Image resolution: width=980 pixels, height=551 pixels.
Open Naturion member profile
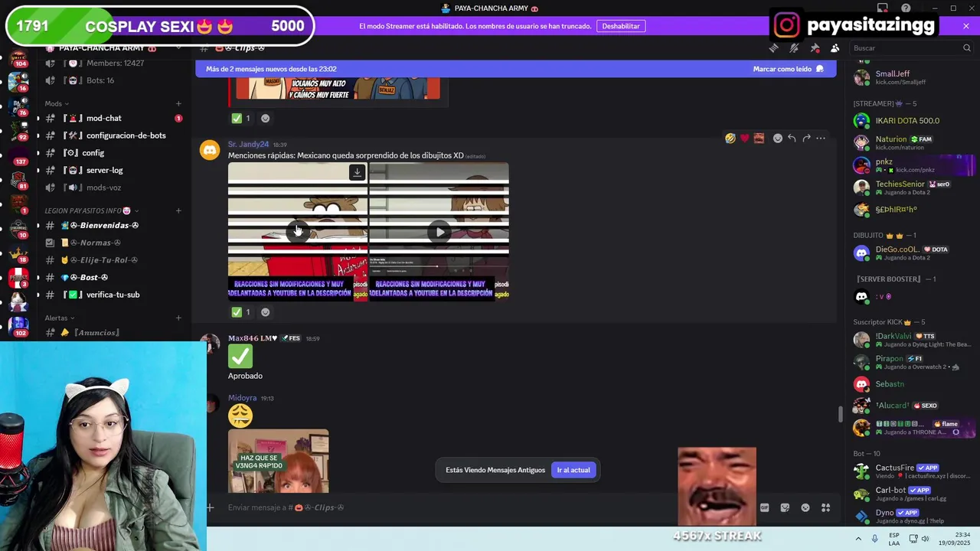coord(913,142)
